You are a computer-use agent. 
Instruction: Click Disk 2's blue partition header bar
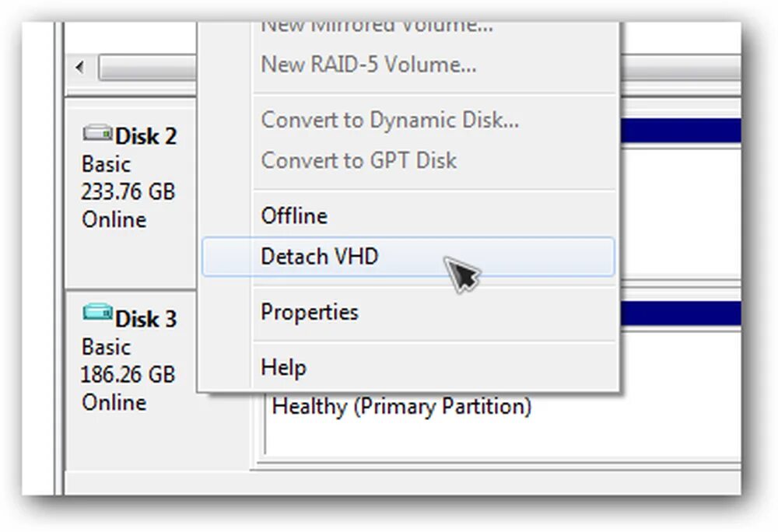pyautogui.click(x=681, y=131)
